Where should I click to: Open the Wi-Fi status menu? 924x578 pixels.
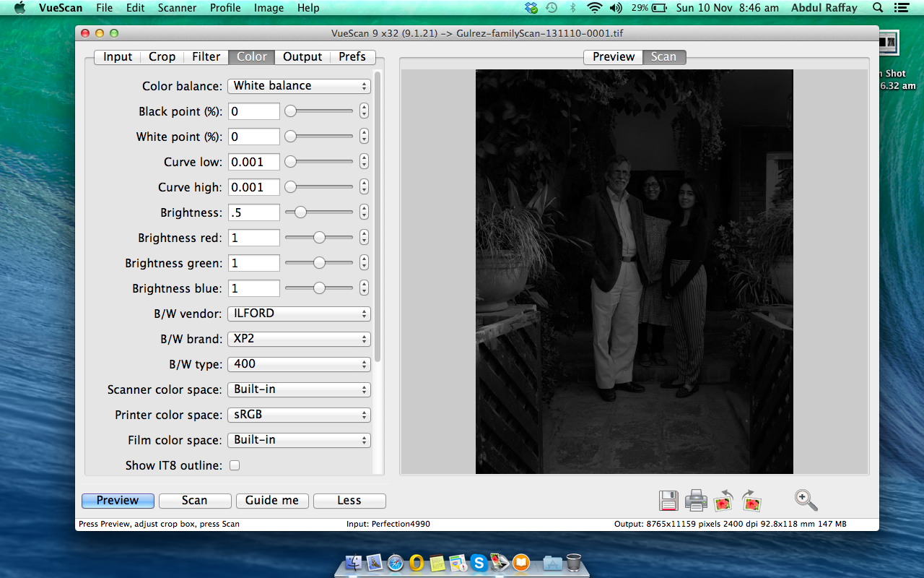[x=594, y=8]
